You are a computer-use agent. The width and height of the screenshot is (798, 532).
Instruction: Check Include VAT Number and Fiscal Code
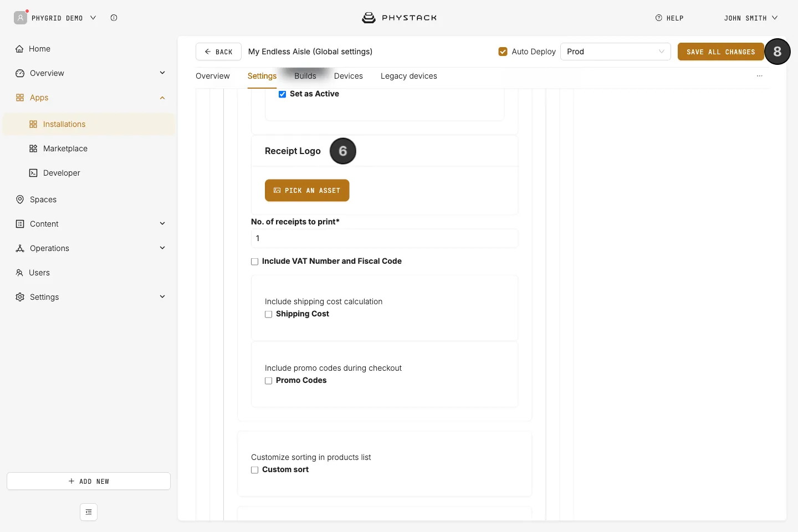[254, 262]
